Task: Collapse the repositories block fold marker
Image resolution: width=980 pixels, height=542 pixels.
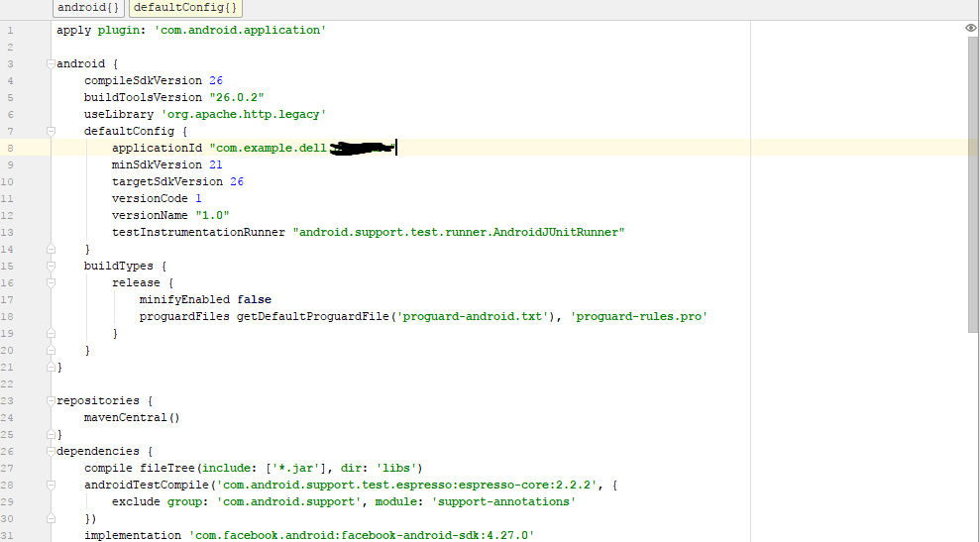Action: tap(51, 400)
